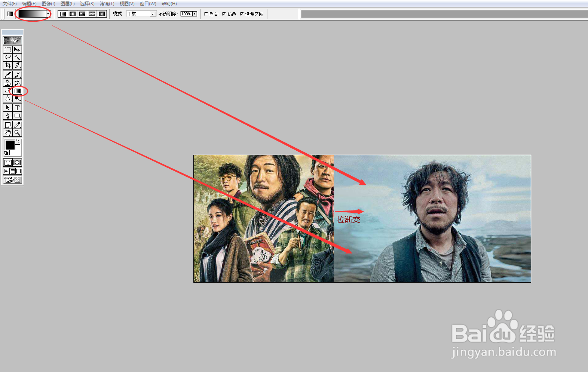The image size is (588, 372).
Task: Choose Diamond Gradient style button
Action: click(102, 14)
